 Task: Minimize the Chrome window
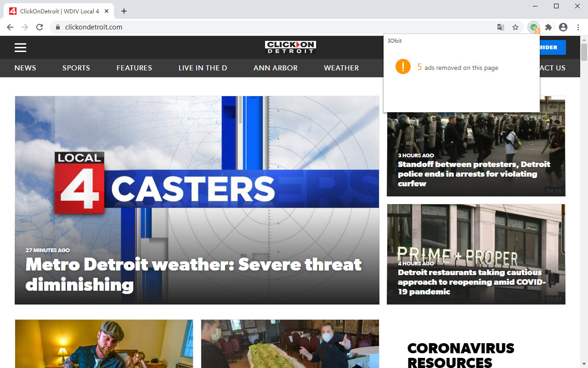pyautogui.click(x=535, y=6)
